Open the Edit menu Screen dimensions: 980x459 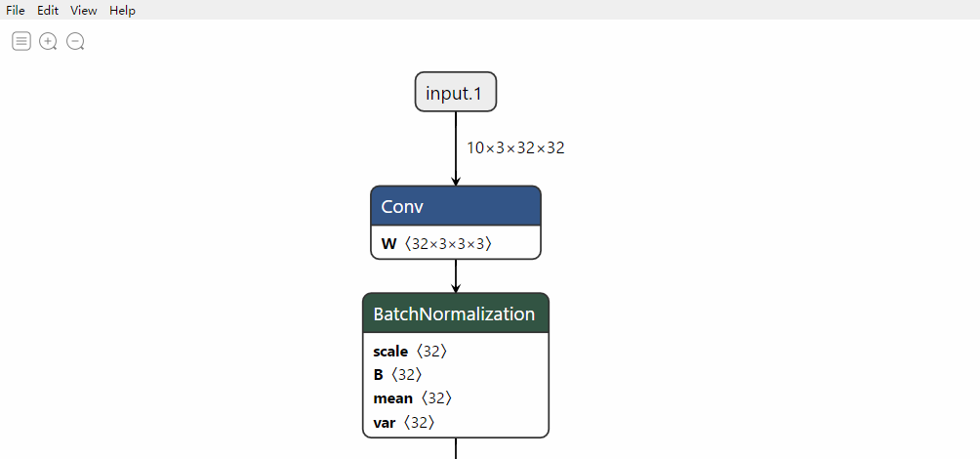48,10
